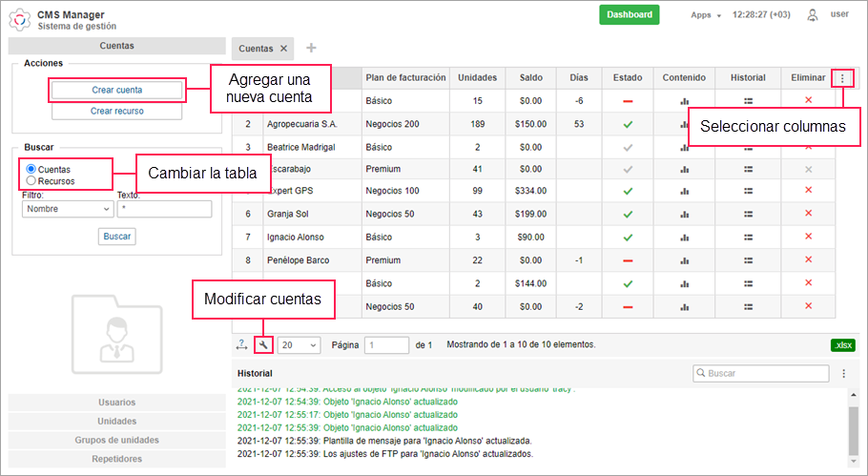Open the Historial list for Expert GPS
The height and width of the screenshot is (476, 868).
click(x=748, y=191)
